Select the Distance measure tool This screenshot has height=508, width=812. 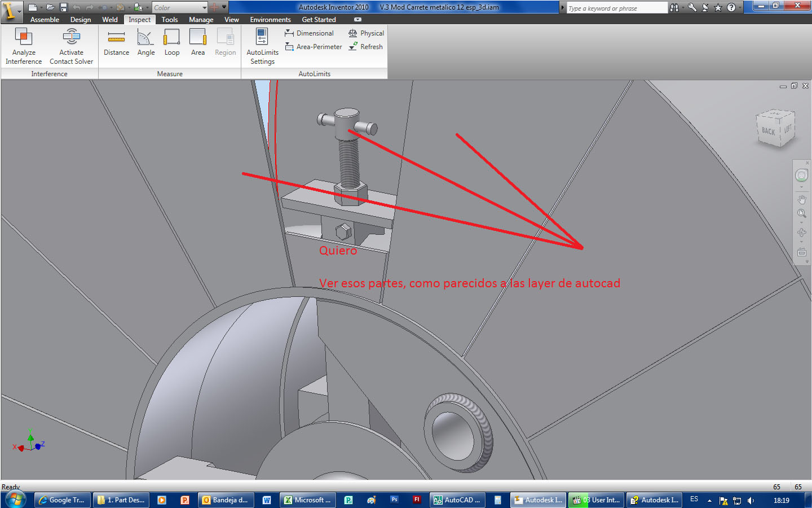[116, 42]
